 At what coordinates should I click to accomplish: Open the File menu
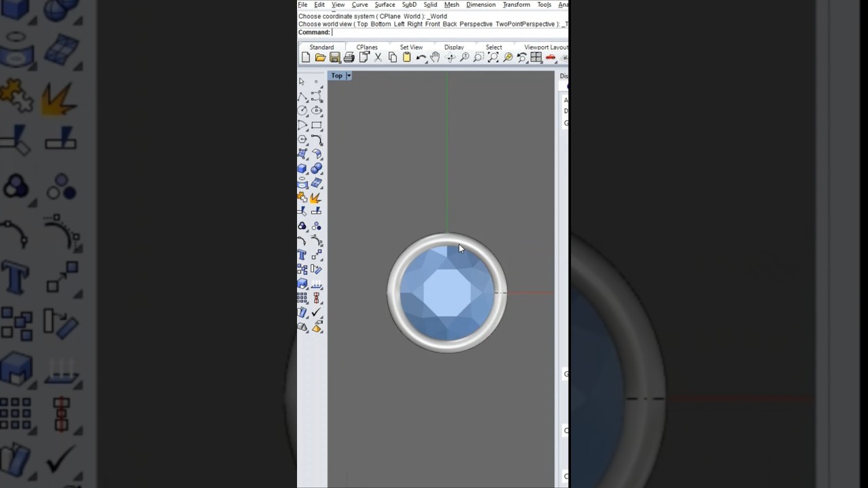302,5
